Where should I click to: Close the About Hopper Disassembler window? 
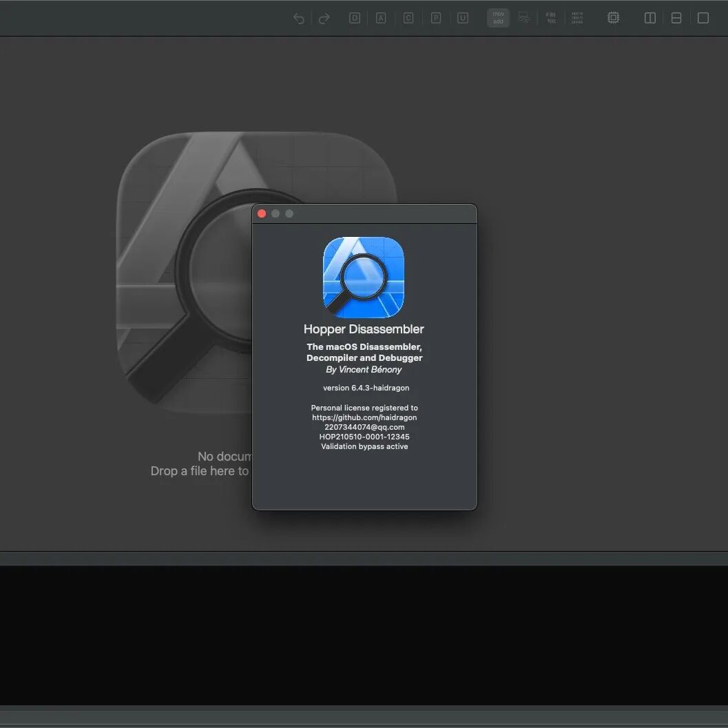[x=262, y=214]
